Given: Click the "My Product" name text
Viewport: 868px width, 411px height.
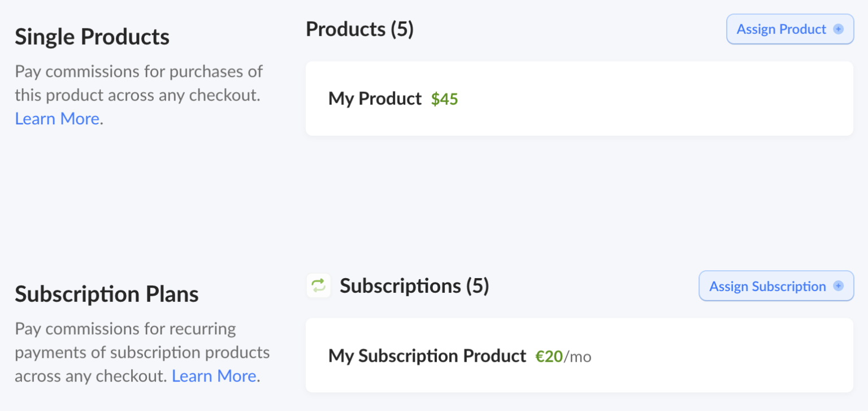Looking at the screenshot, I should pyautogui.click(x=375, y=98).
